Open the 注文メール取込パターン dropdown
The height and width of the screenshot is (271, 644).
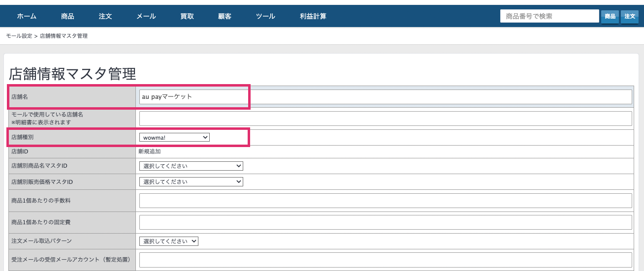169,241
